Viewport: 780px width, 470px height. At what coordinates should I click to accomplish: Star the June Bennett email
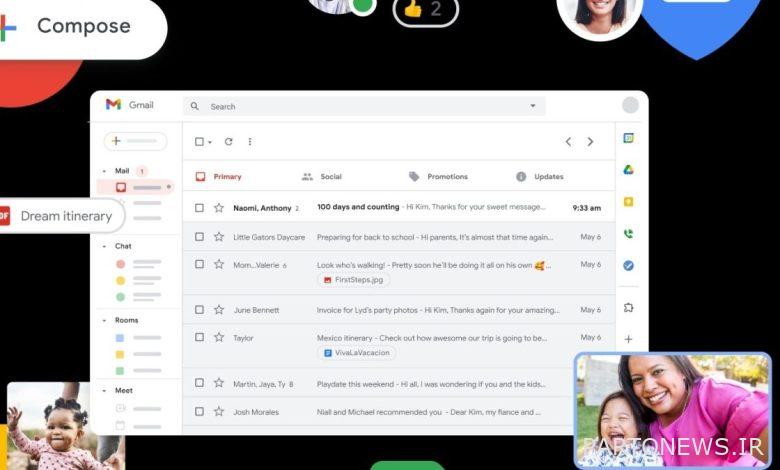219,310
